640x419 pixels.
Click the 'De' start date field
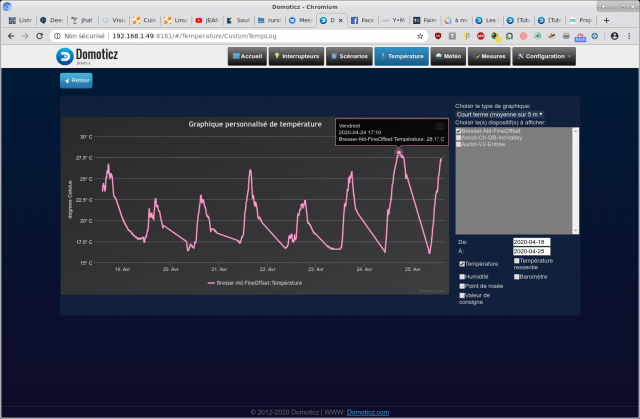pyautogui.click(x=530, y=242)
